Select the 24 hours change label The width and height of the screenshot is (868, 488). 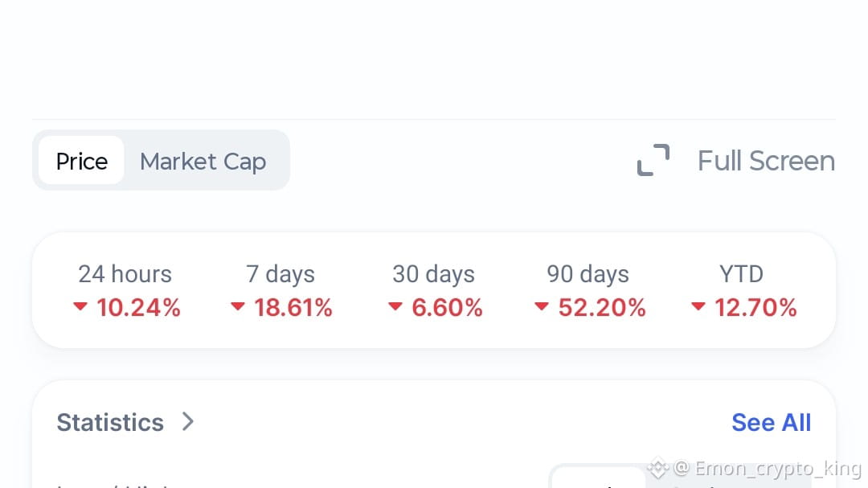click(x=125, y=274)
